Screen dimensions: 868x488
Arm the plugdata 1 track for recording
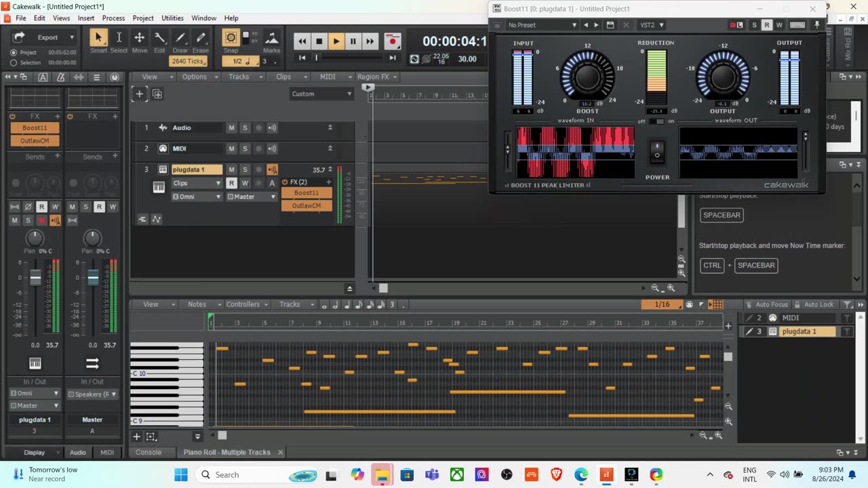tap(258, 169)
